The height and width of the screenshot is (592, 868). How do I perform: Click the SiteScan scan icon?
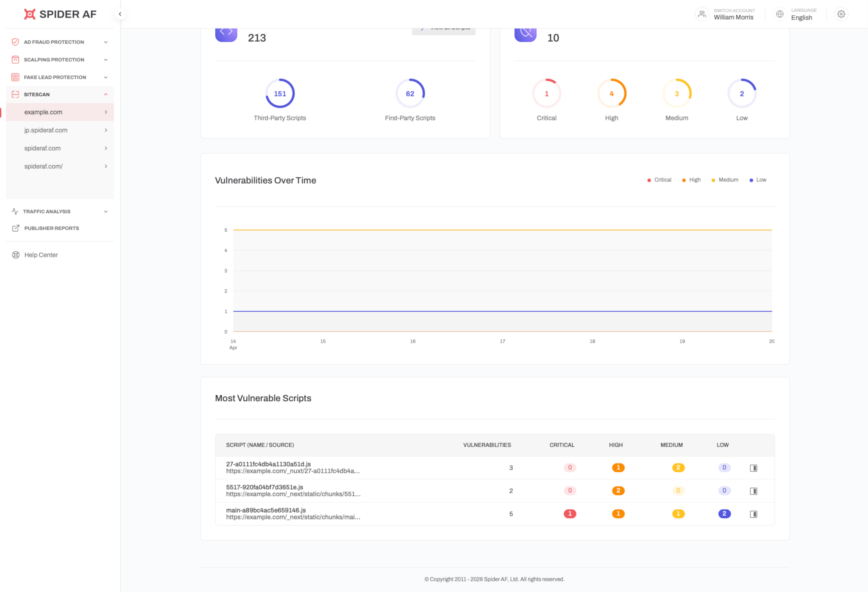[15, 94]
